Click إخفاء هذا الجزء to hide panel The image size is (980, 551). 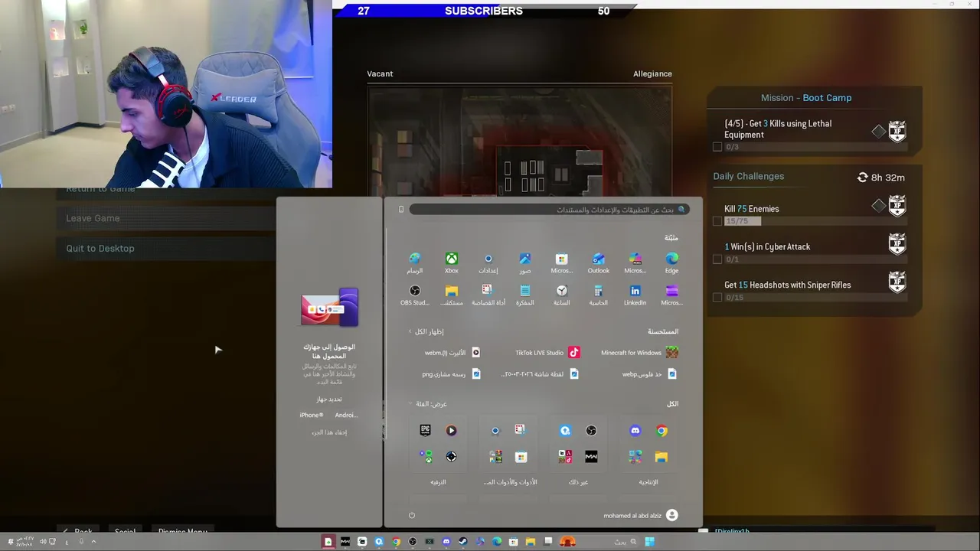click(329, 432)
